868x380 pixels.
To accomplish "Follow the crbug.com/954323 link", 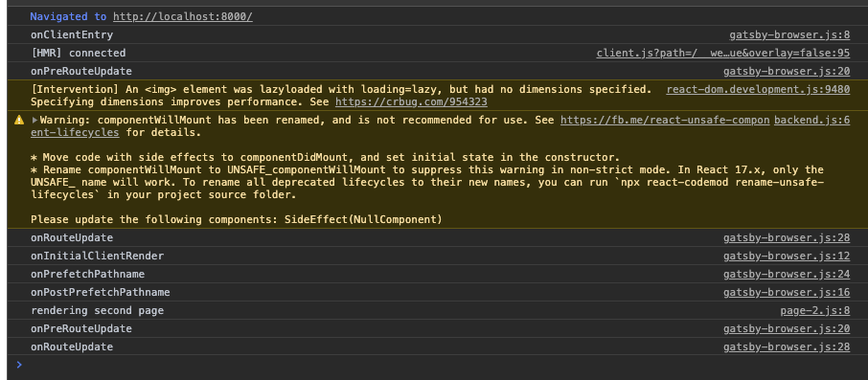I will tap(411, 102).
